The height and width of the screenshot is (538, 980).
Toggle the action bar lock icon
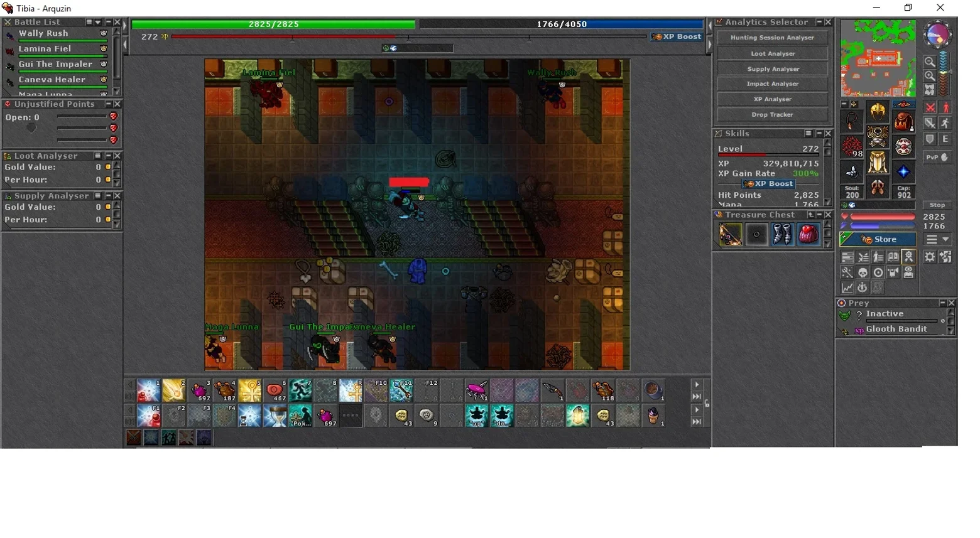pos(707,404)
